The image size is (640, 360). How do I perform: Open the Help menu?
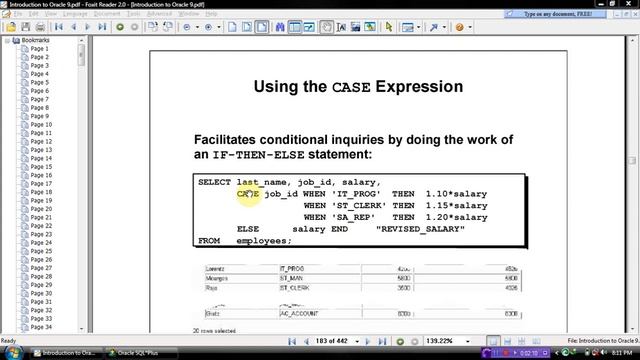pyautogui.click(x=211, y=14)
